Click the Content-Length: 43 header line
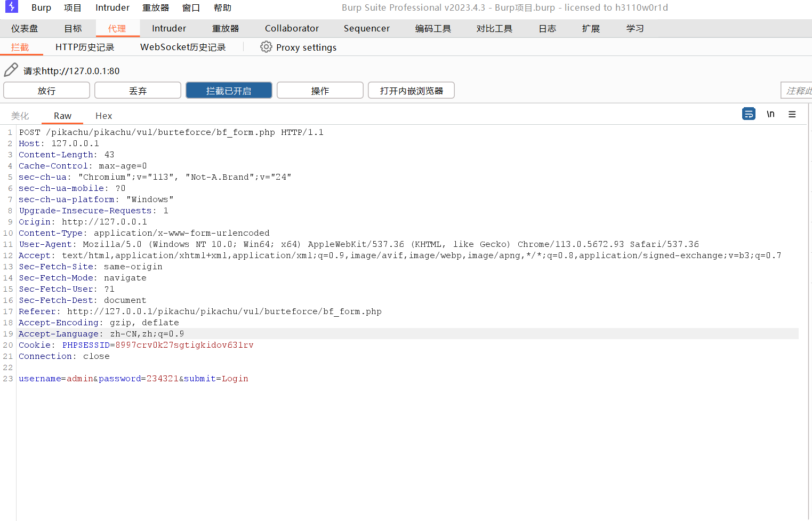The width and height of the screenshot is (812, 521). click(67, 155)
